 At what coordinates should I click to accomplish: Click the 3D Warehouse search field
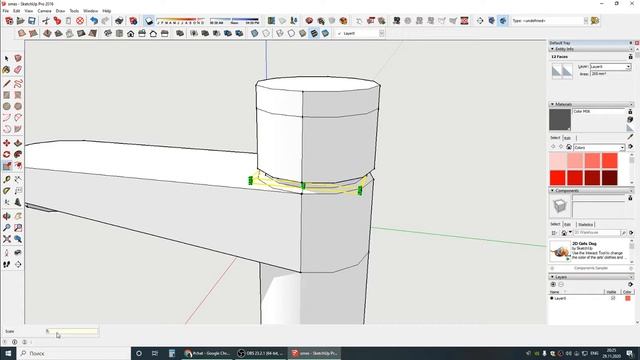[x=597, y=233]
